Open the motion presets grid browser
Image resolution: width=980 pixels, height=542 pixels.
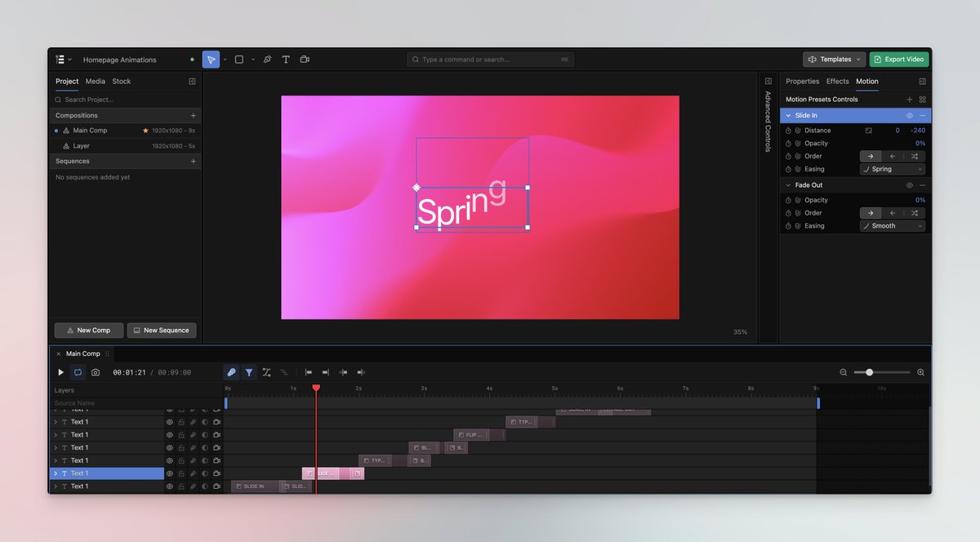coord(922,100)
